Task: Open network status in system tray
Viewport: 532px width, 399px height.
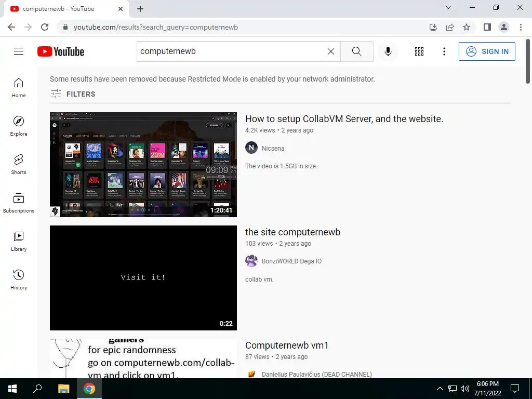Action: [453, 389]
